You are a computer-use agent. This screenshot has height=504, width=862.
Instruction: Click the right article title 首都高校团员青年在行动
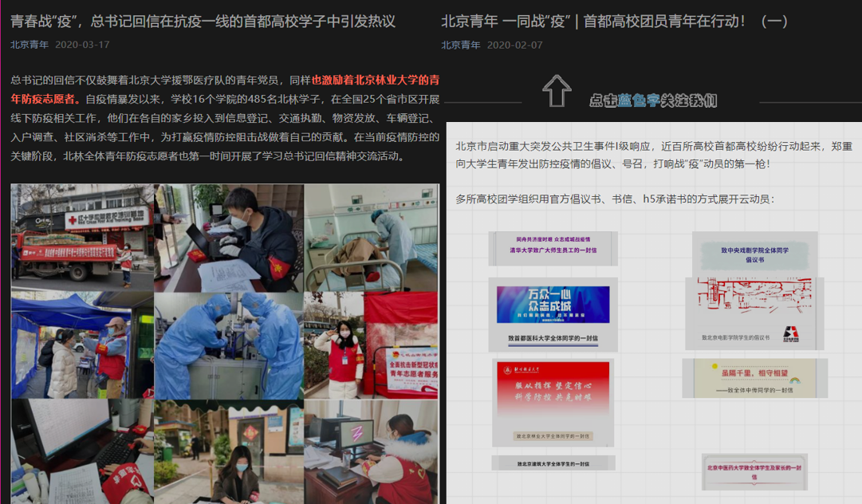[614, 22]
